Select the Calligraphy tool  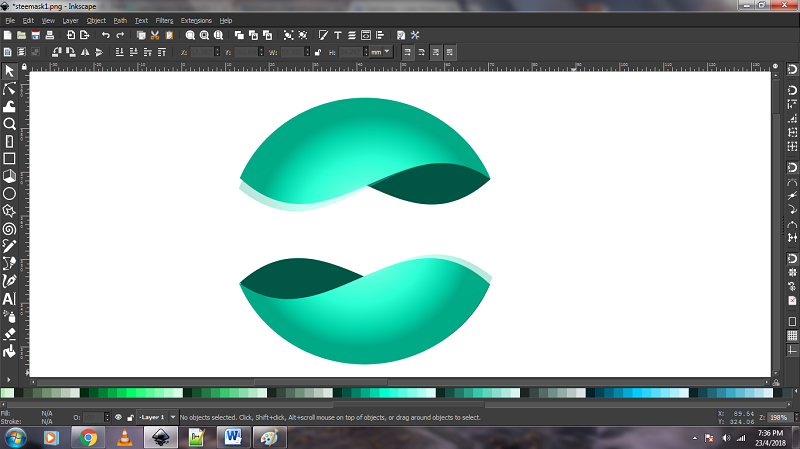(x=9, y=281)
